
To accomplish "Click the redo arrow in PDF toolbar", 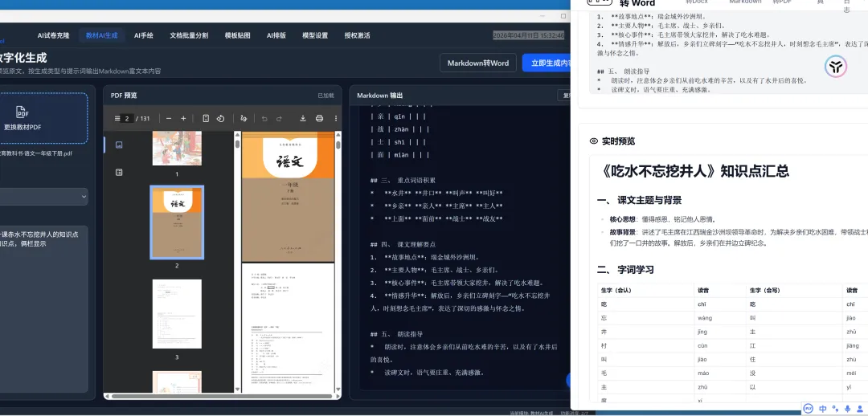I will point(279,118).
